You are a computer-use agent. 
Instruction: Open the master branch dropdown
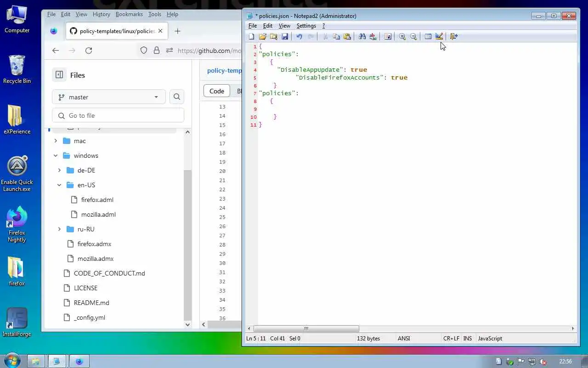(x=108, y=97)
